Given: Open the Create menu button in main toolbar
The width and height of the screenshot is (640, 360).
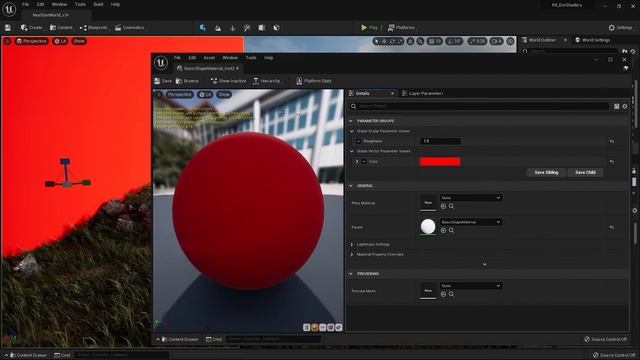Looking at the screenshot, I should pyautogui.click(x=31, y=28).
